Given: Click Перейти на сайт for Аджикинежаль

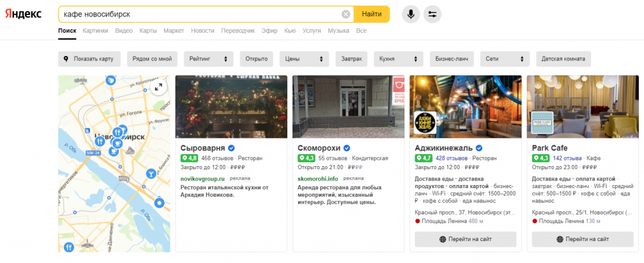Looking at the screenshot, I should click(x=465, y=239).
